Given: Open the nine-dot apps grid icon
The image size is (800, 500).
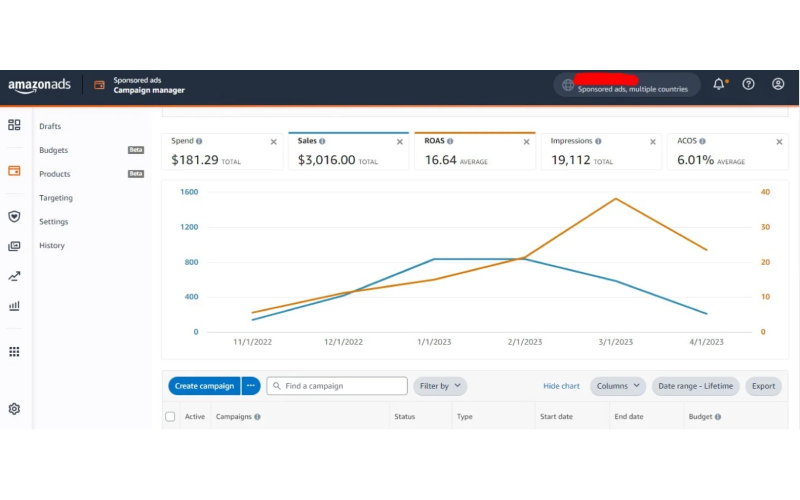Looking at the screenshot, I should [14, 352].
